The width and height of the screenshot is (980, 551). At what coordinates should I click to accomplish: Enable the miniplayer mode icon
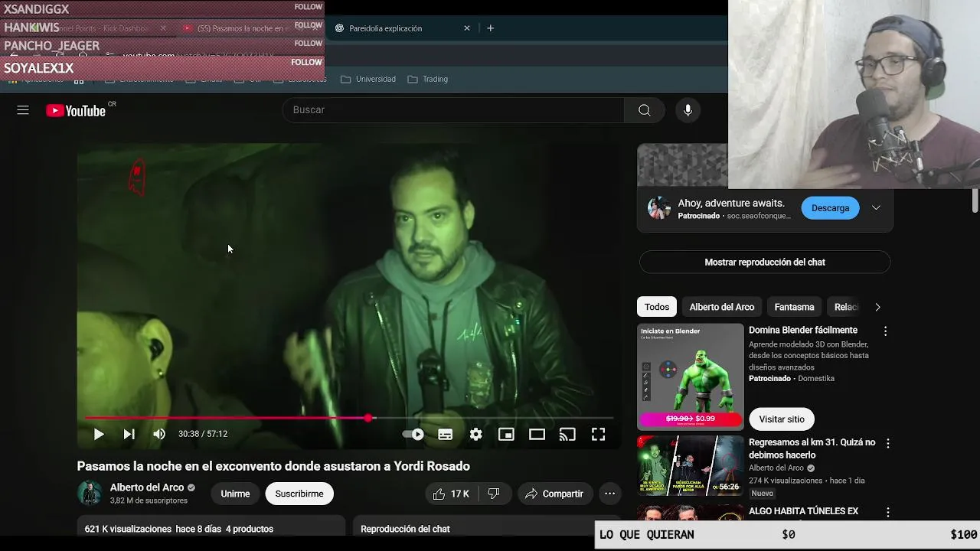pos(506,434)
